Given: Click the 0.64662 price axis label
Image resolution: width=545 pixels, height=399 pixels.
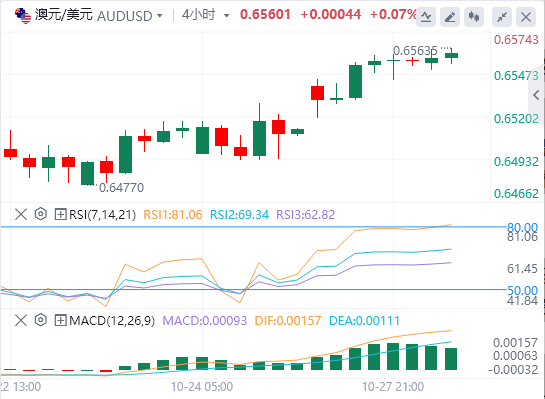Looking at the screenshot, I should click(516, 194).
